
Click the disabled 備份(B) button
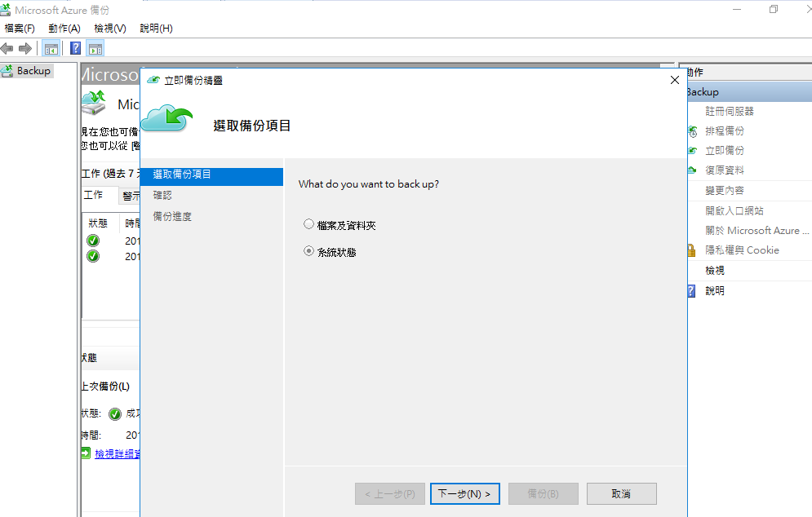[x=544, y=493]
